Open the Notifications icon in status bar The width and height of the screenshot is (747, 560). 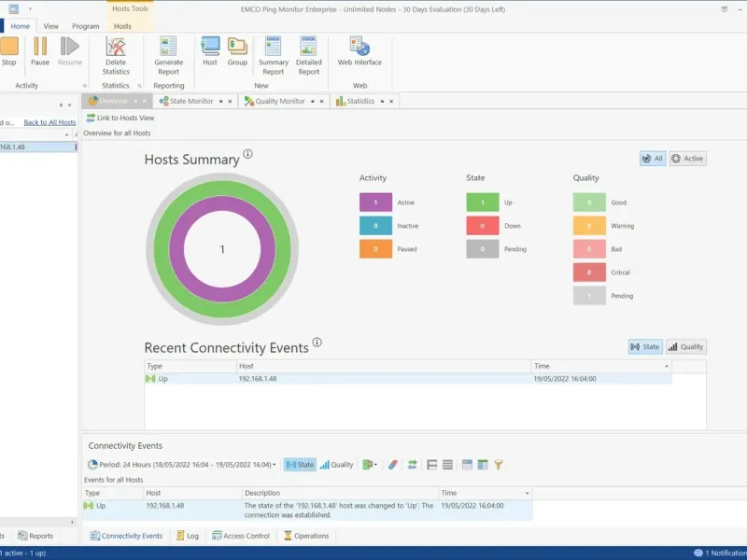[698, 553]
